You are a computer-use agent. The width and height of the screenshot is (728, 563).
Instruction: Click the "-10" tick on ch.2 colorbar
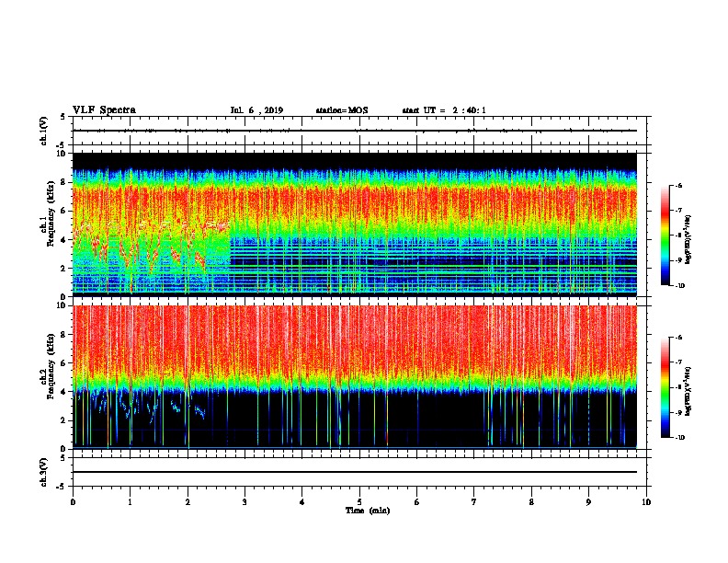(679, 438)
